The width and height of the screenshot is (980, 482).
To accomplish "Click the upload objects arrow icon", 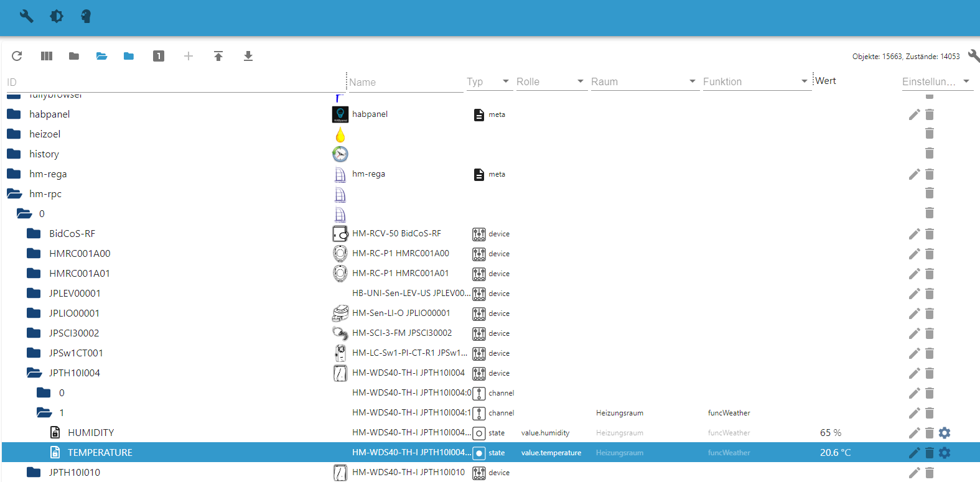I will pyautogui.click(x=218, y=56).
